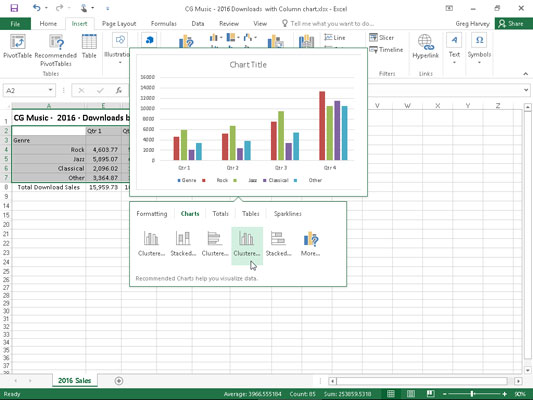Select Totals in Quick Analysis

(x=220, y=213)
